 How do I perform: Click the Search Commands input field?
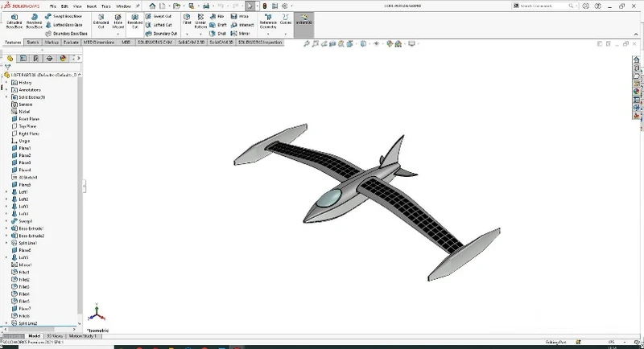tap(546, 6)
